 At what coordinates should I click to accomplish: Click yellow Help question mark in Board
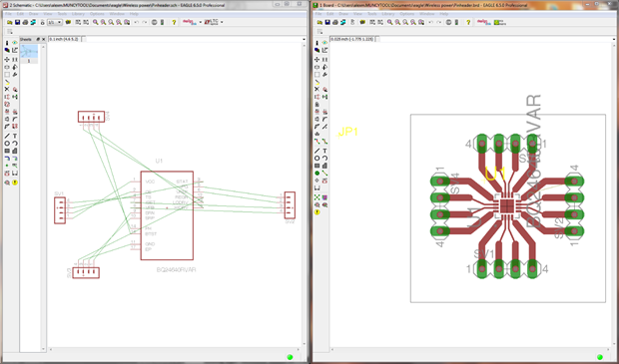pos(468,23)
